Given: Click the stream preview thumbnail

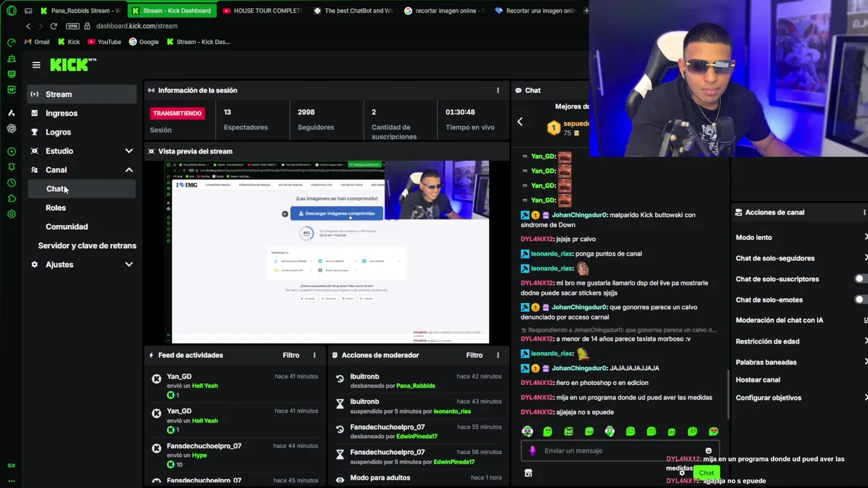Looking at the screenshot, I should pyautogui.click(x=327, y=251).
